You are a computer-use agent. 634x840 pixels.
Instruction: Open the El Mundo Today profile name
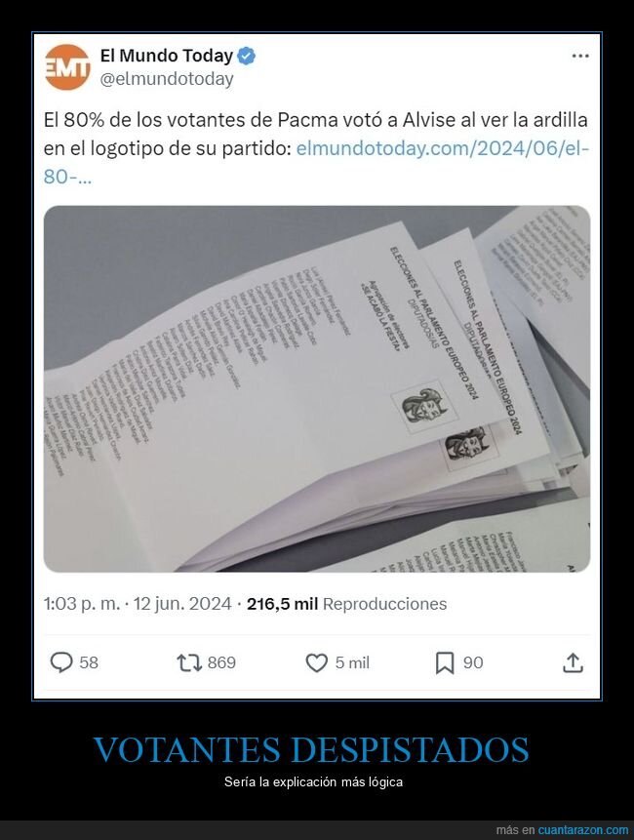coord(167,56)
